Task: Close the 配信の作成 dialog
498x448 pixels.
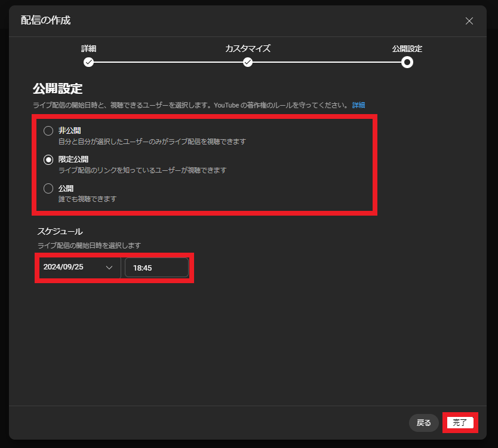Action: [469, 21]
